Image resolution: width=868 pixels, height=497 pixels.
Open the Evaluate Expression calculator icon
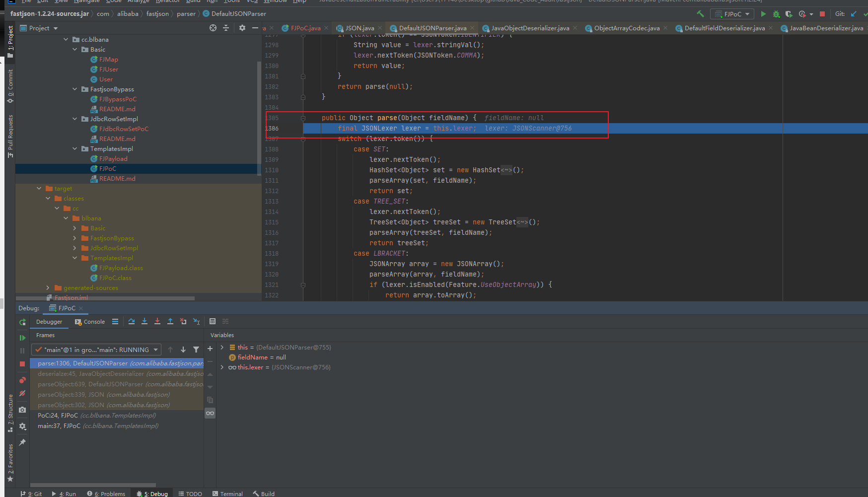click(213, 321)
